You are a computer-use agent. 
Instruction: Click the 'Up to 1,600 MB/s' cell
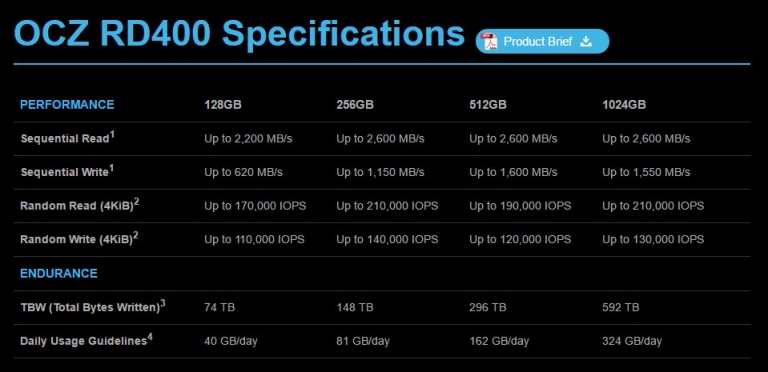click(x=513, y=172)
